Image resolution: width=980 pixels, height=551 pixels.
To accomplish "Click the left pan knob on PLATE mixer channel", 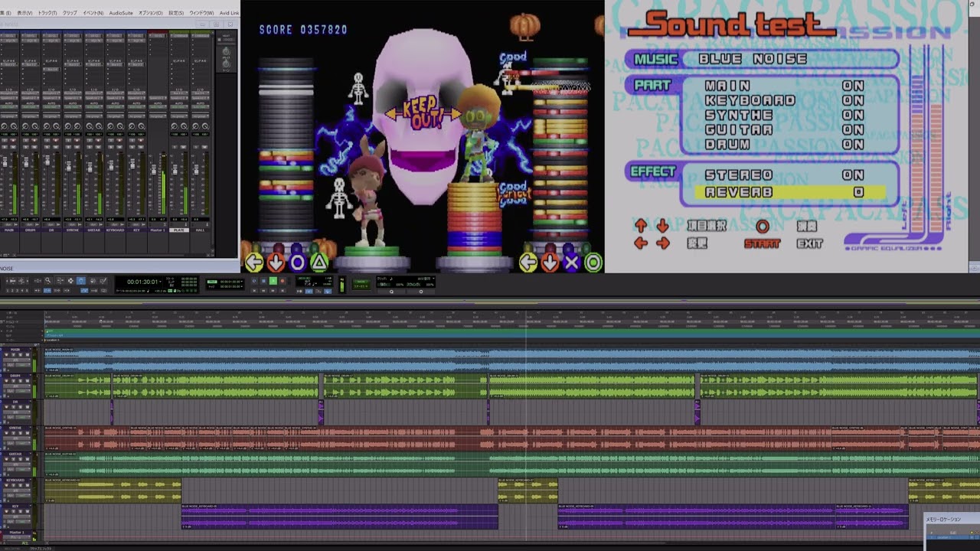I will point(175,126).
